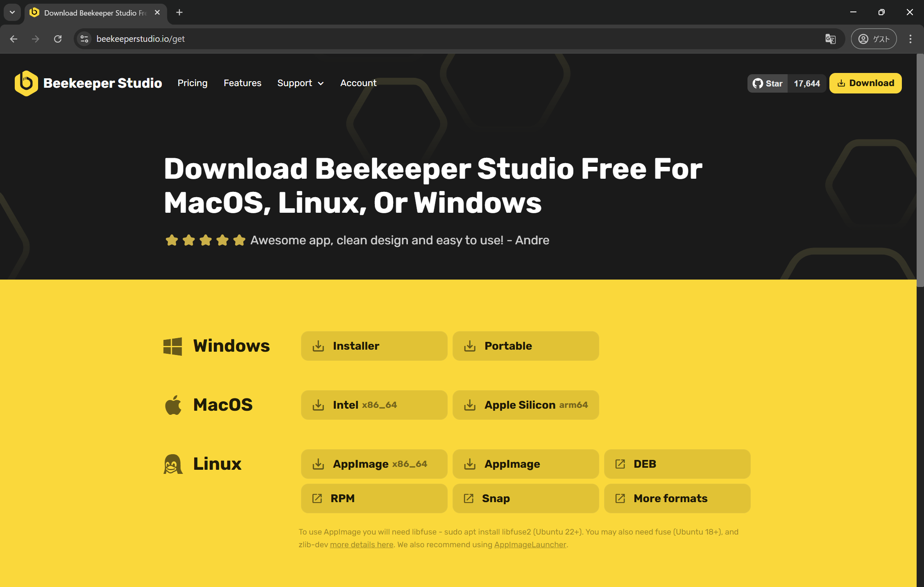924x587 pixels.
Task: Open the 17,644 stargazers count link
Action: (807, 84)
